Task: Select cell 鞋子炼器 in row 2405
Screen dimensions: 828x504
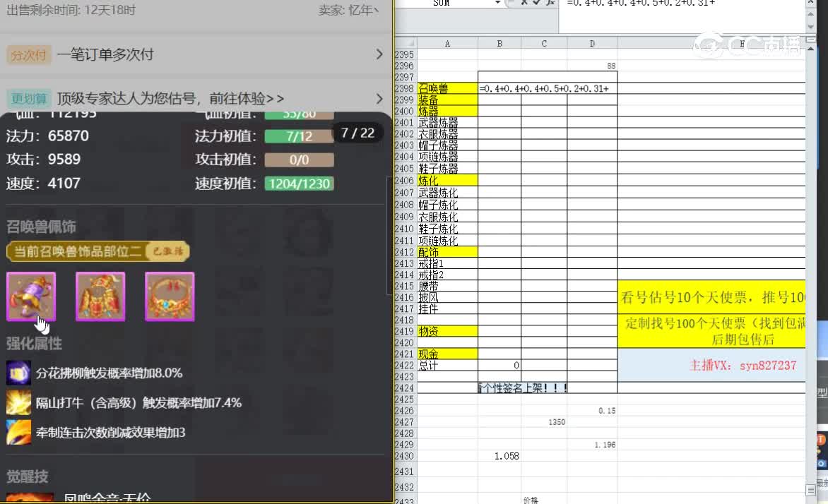Action: 447,168
